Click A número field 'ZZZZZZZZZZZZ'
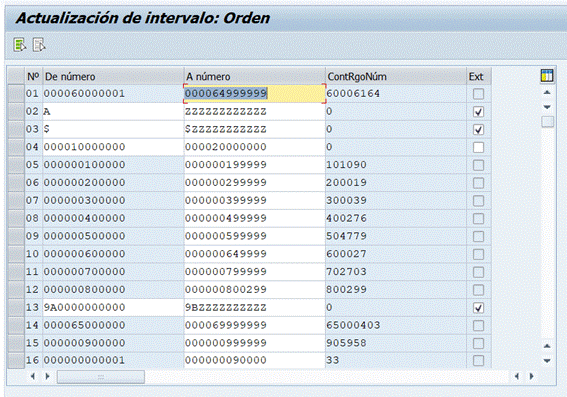 [255, 112]
